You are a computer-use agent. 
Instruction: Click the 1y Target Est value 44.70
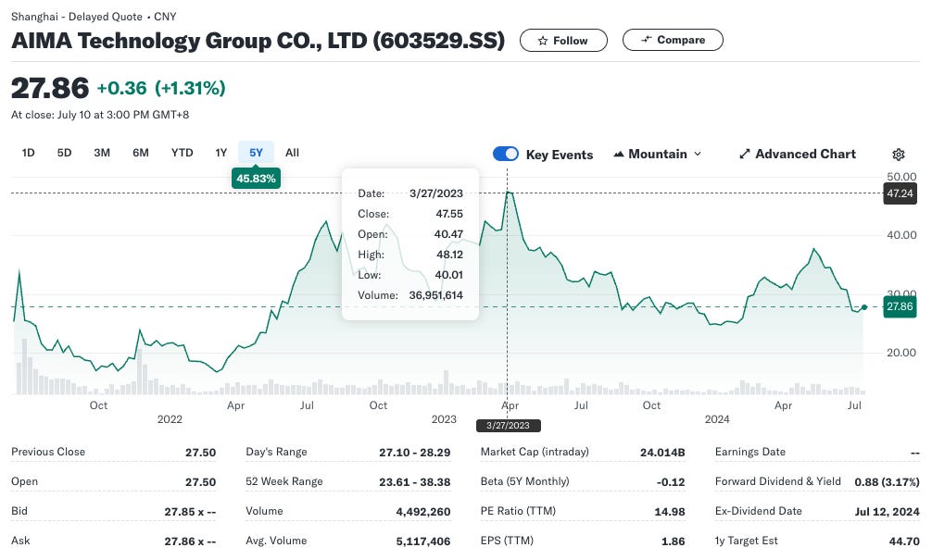pos(904,541)
